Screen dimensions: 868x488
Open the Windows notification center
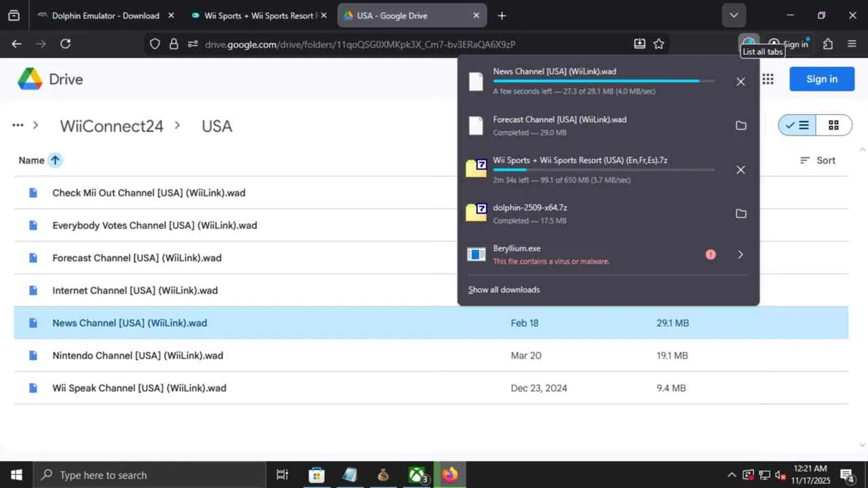(x=847, y=475)
